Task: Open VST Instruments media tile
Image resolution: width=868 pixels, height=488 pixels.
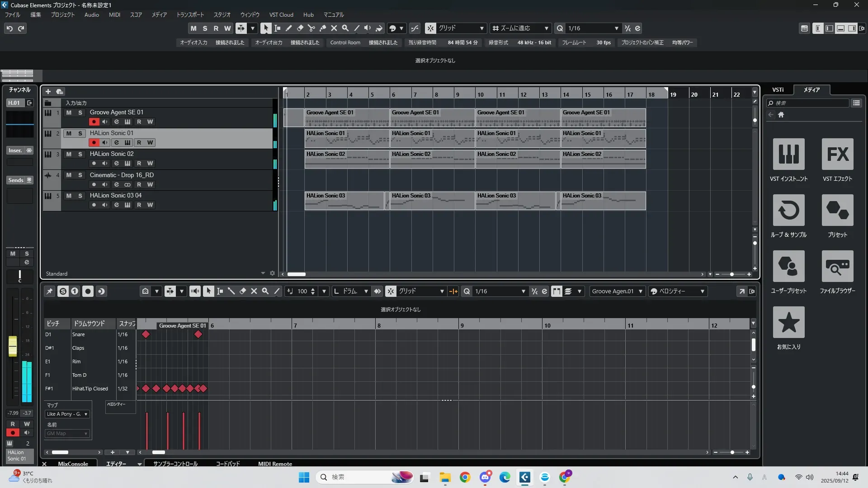Action: point(788,154)
